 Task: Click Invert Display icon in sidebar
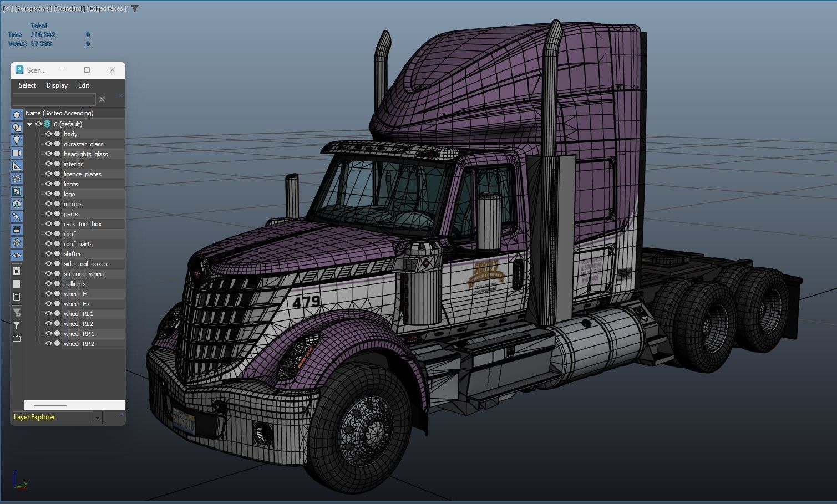[x=17, y=297]
